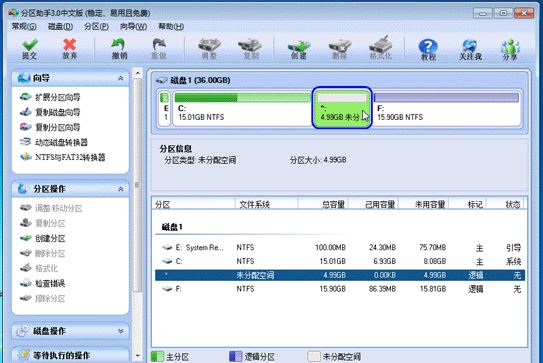Click the left panel scrollbar up arrow
Screen dimensions: 543x363
click(138, 73)
